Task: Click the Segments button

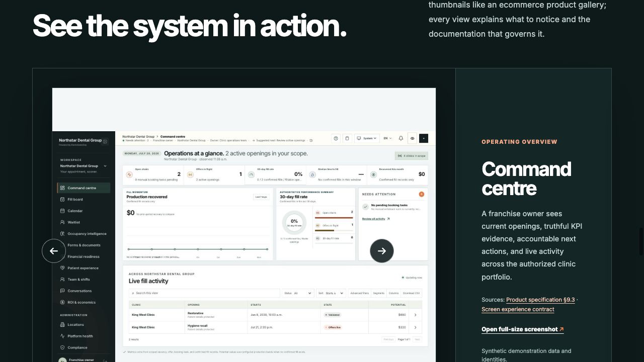Action: (x=379, y=293)
